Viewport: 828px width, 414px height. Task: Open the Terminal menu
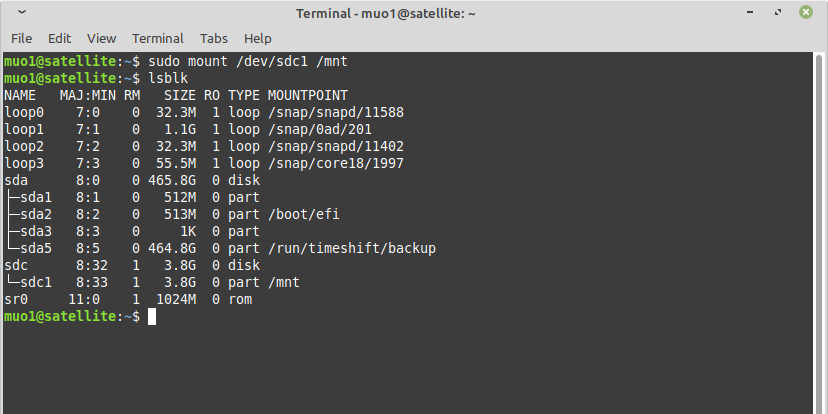(158, 38)
